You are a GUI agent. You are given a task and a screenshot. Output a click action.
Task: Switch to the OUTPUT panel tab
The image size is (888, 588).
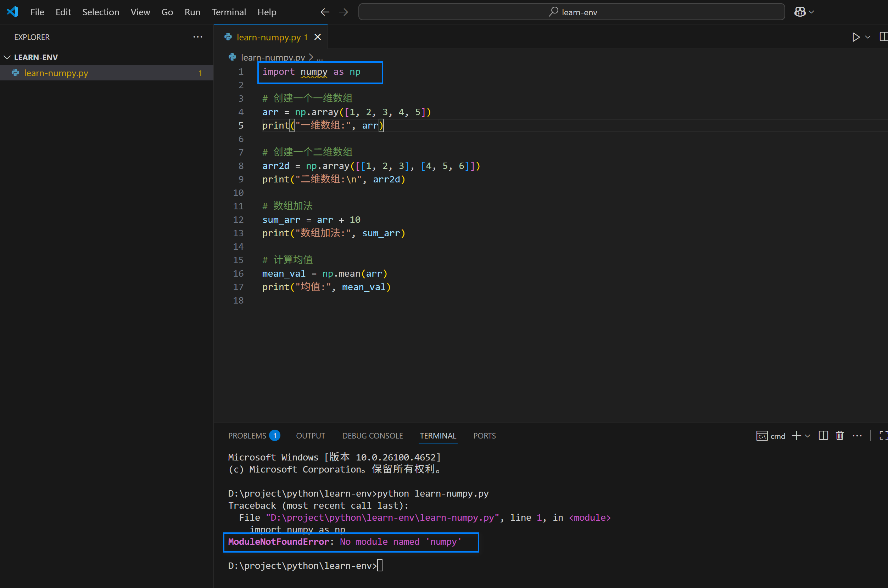point(311,436)
